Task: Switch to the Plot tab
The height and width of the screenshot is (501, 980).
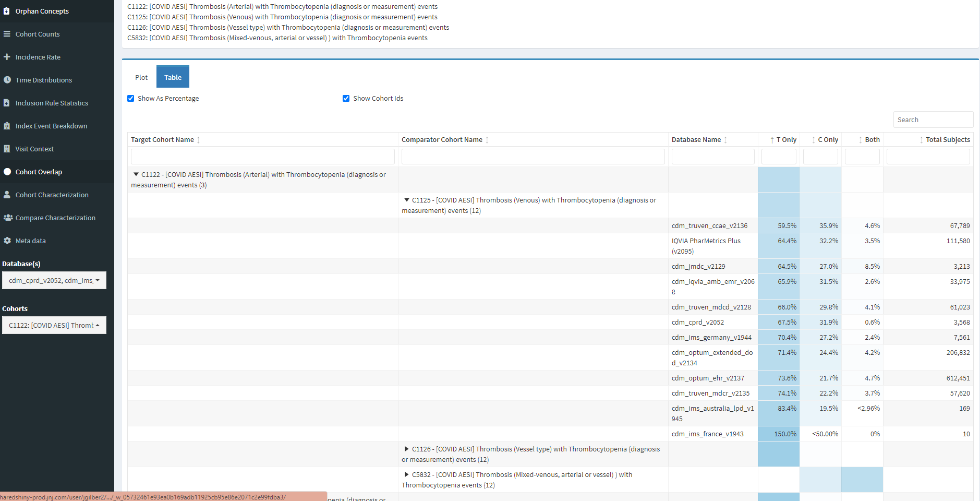Action: [x=141, y=77]
